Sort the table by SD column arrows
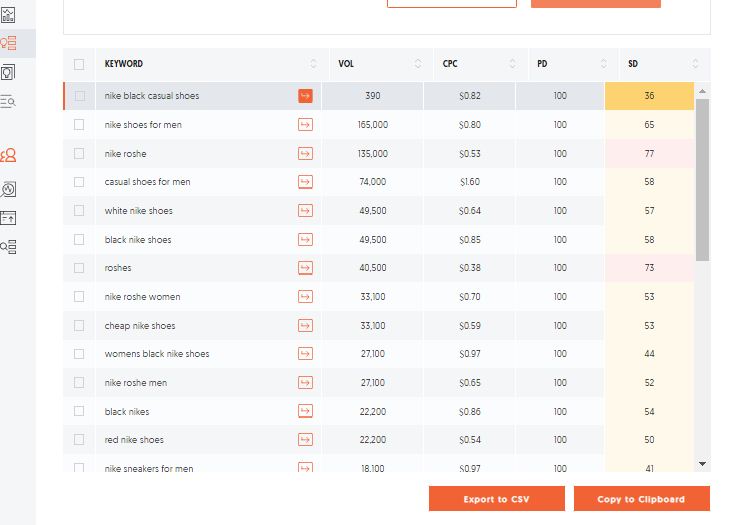Viewport: 732px width, 525px height. pos(696,64)
